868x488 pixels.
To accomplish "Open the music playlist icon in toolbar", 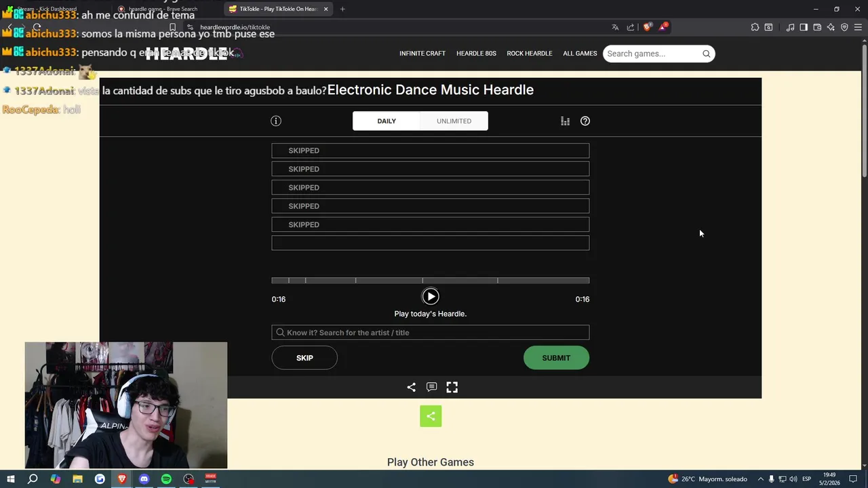I will (790, 27).
